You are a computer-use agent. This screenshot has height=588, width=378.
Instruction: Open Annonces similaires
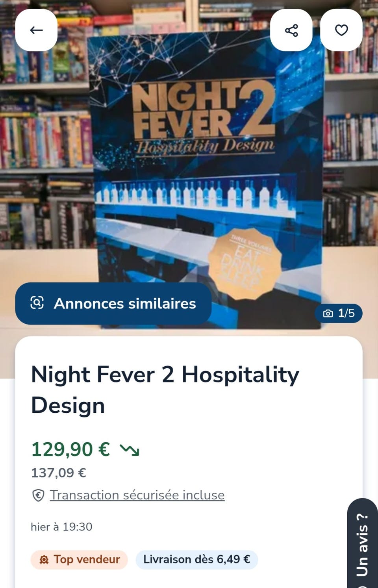tap(113, 303)
